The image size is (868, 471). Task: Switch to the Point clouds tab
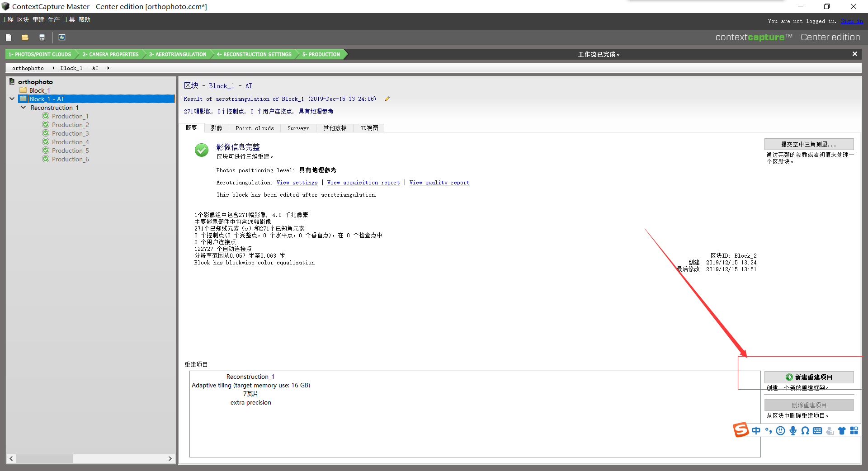coord(255,128)
